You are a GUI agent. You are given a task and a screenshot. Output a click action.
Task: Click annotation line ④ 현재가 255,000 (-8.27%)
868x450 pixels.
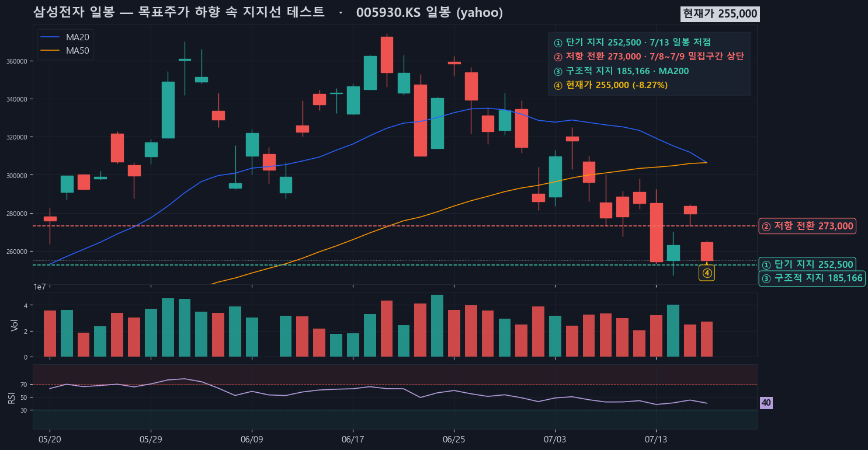pyautogui.click(x=610, y=85)
